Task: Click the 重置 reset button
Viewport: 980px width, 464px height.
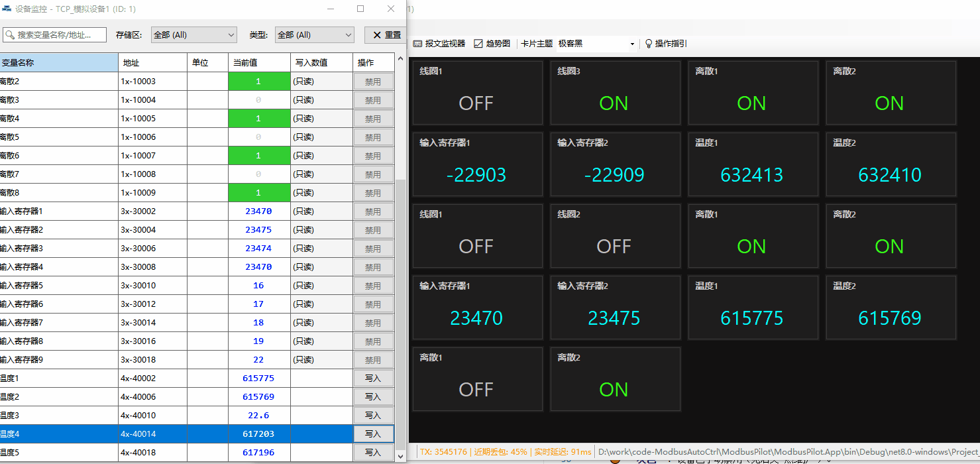Action: pyautogui.click(x=387, y=35)
